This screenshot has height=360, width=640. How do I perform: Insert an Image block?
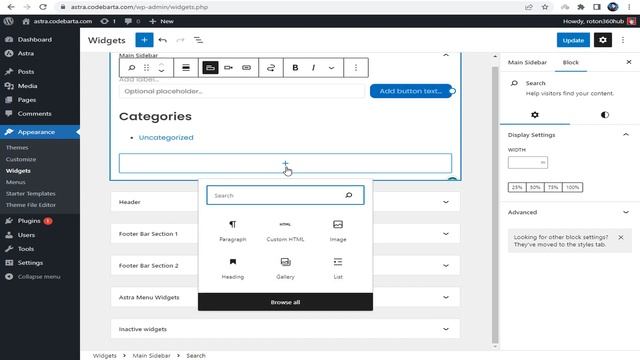(x=338, y=231)
